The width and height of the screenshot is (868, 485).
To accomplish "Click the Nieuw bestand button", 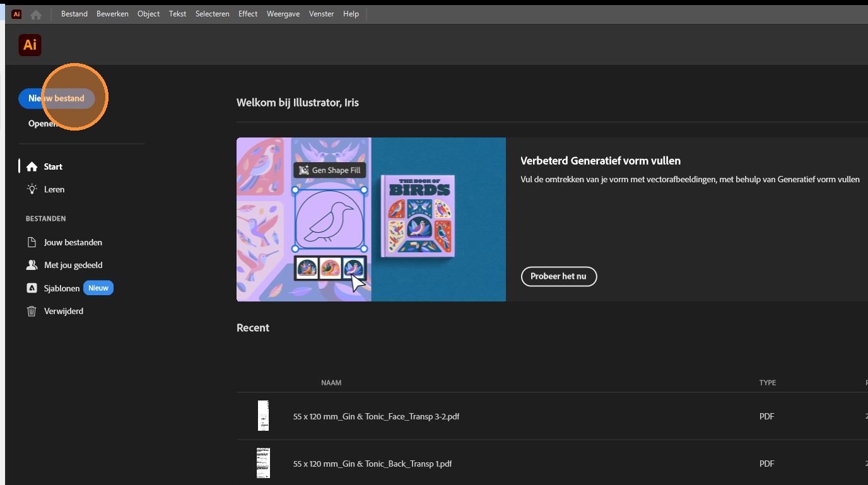I will click(x=56, y=98).
